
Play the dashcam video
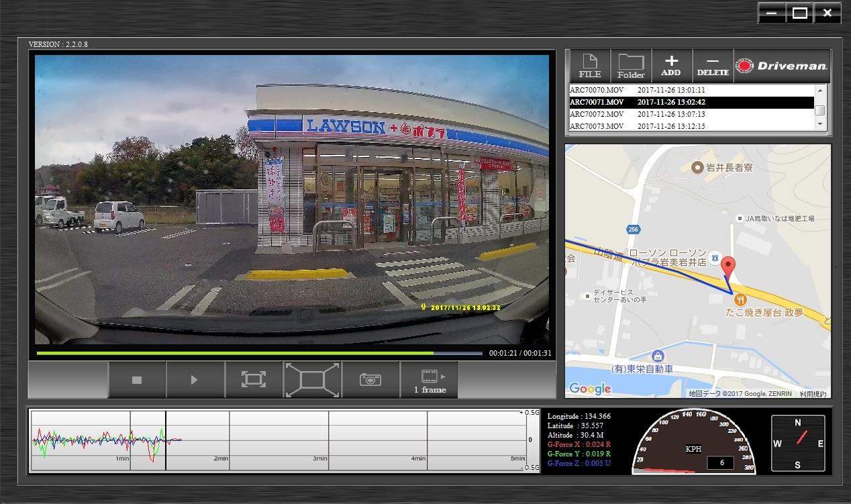point(195,380)
